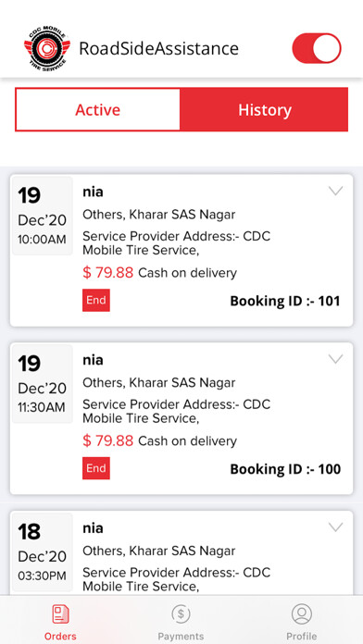
Task: Click End button on booking 100
Action: (x=96, y=468)
